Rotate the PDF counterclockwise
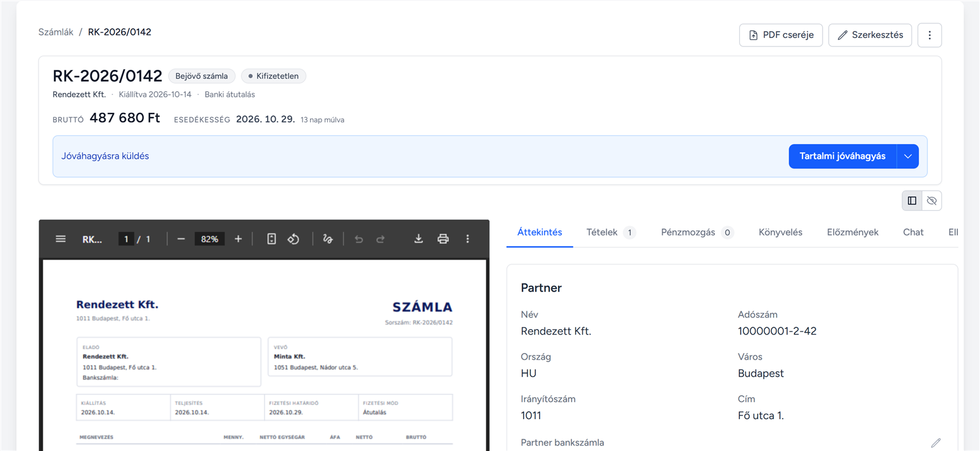The width and height of the screenshot is (980, 451). point(293,239)
